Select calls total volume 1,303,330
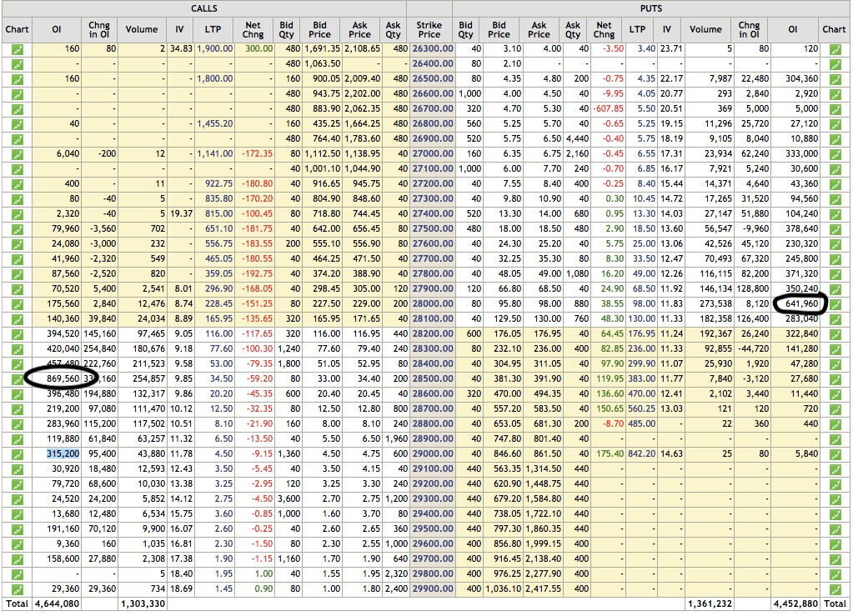The image size is (853, 616). point(143,604)
